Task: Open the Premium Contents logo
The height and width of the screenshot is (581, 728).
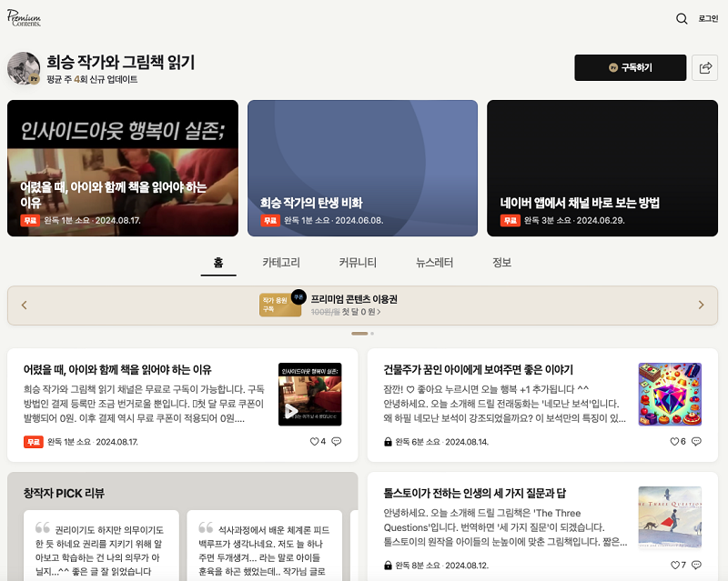Action: coord(24,18)
